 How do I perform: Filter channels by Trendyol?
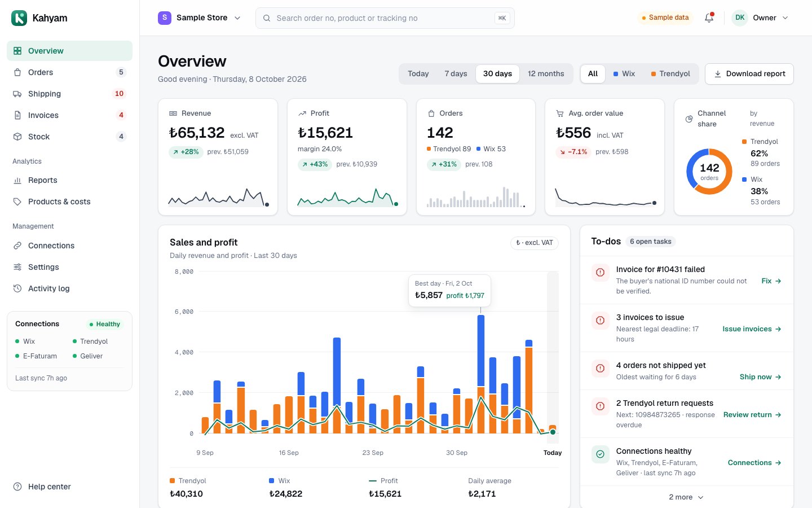[670, 74]
